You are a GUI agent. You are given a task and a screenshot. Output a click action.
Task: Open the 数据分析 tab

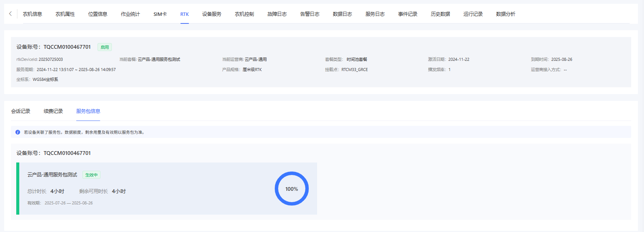(x=505, y=14)
